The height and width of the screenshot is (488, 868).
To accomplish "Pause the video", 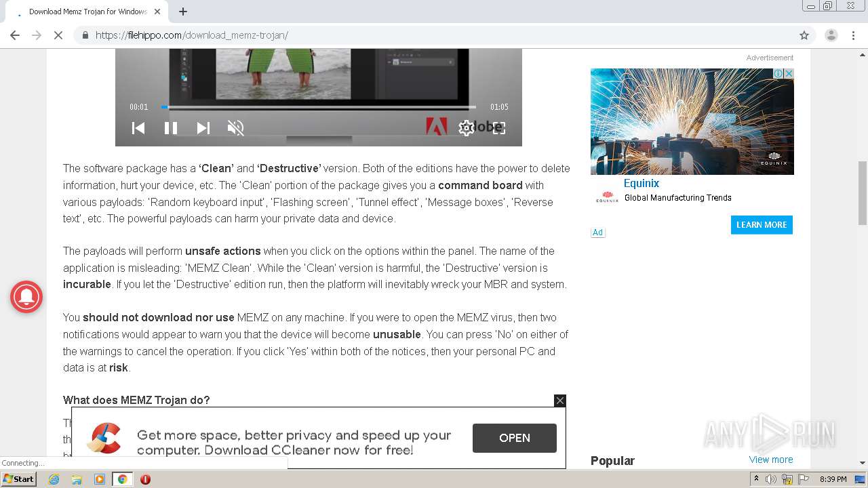I will (x=171, y=127).
